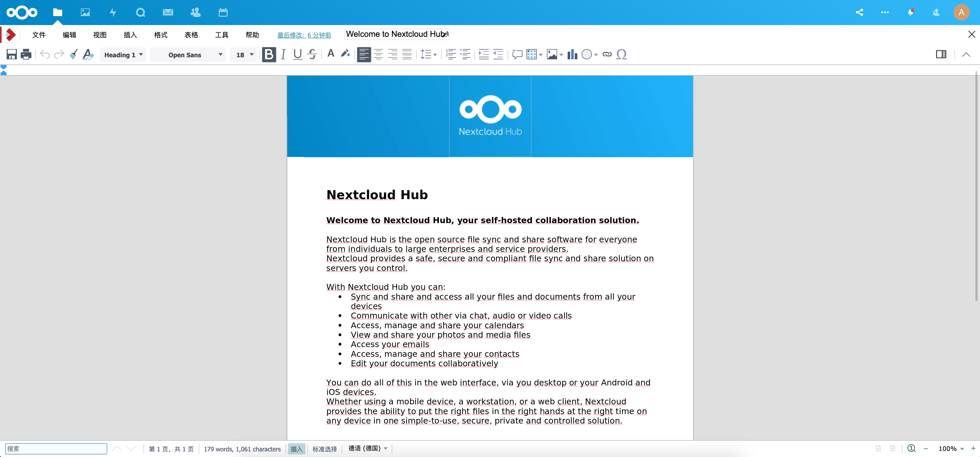
Task: Decrease paragraph indent
Action: 498,54
